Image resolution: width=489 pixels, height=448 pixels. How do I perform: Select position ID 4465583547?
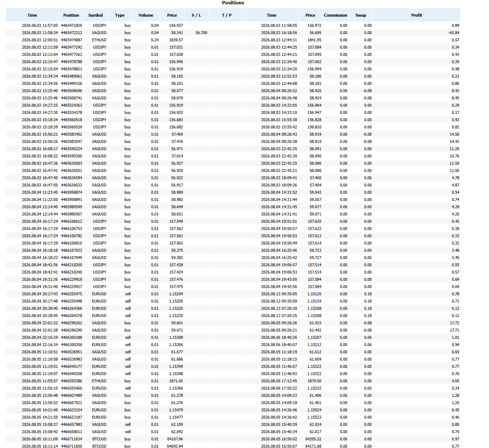[x=71, y=141]
